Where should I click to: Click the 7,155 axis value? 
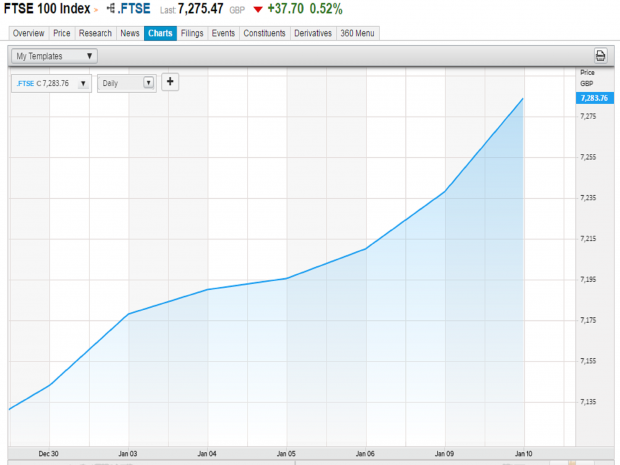(588, 361)
